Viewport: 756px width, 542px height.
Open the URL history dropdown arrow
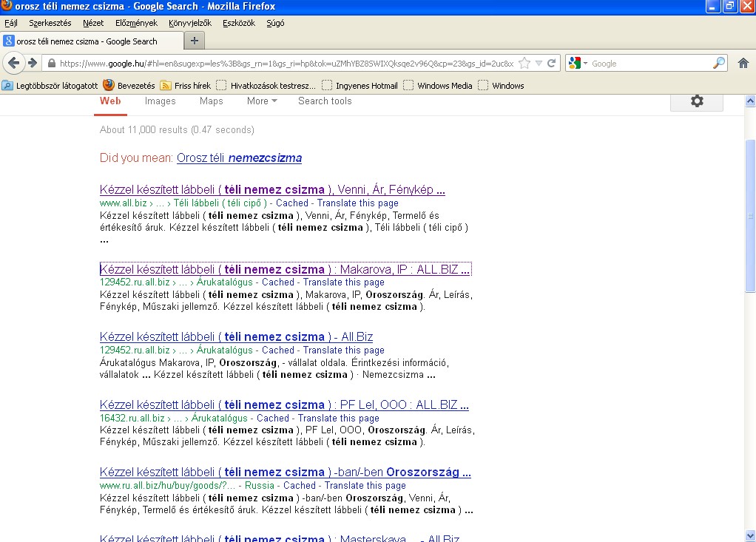[539, 63]
